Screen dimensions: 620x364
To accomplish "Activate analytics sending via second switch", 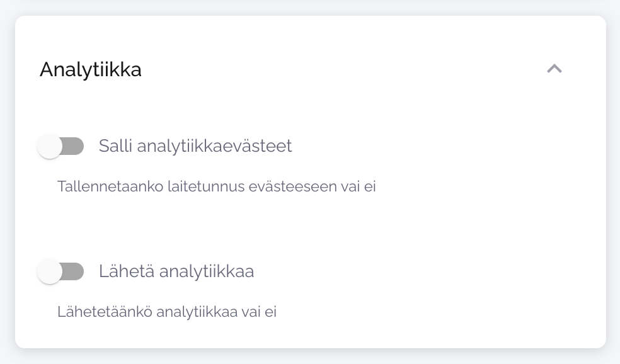I will pyautogui.click(x=60, y=272).
